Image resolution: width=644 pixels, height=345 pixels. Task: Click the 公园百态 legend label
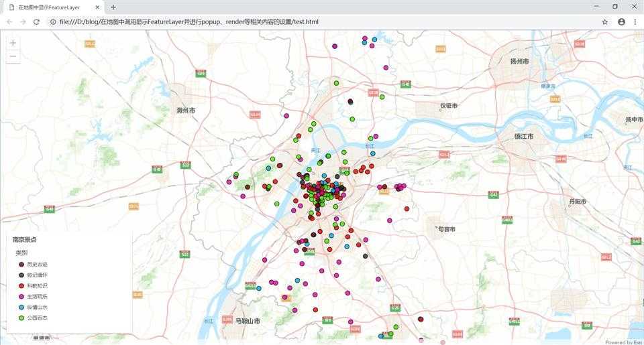pos(38,318)
